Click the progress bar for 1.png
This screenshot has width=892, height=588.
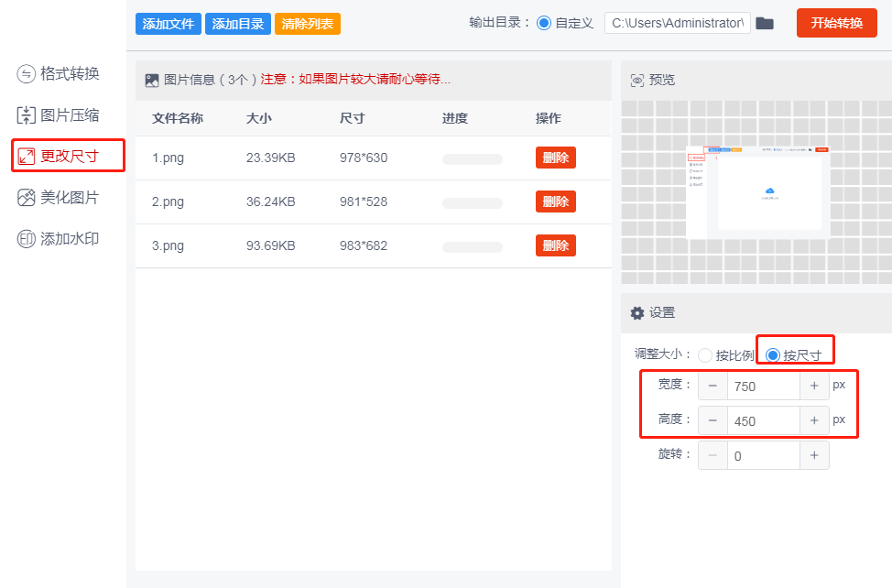pyautogui.click(x=473, y=159)
